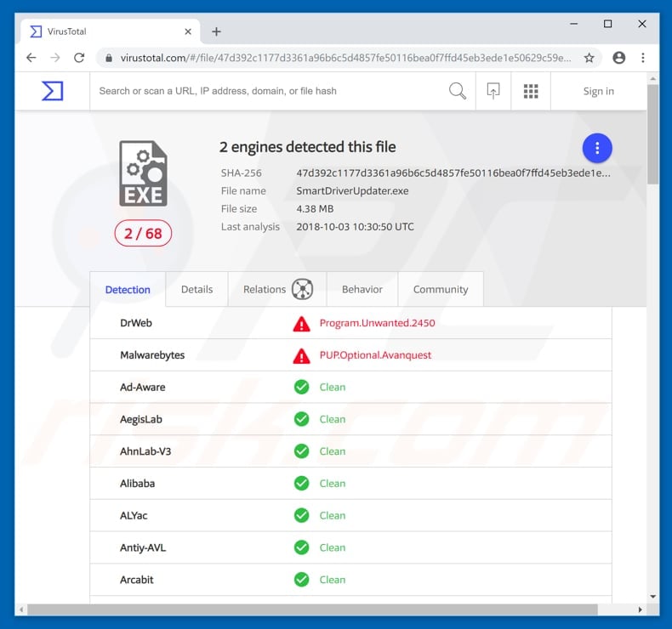Click the vertical scrollbar thumb

(x=652, y=134)
